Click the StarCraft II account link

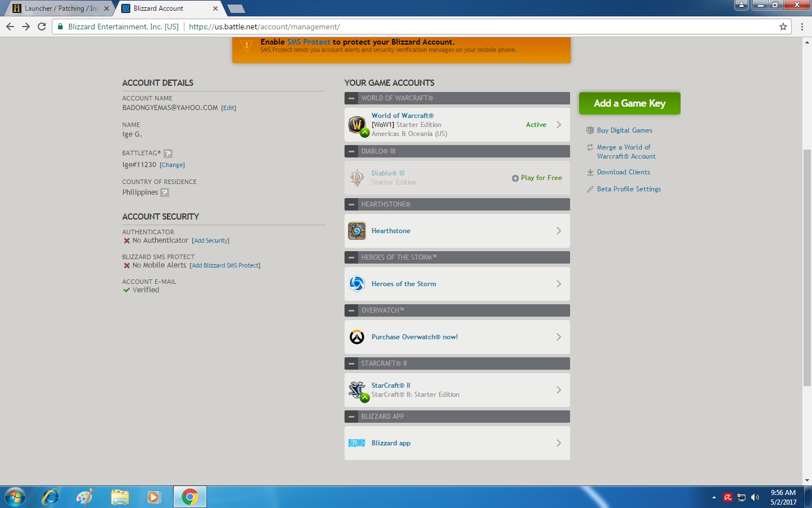point(391,386)
